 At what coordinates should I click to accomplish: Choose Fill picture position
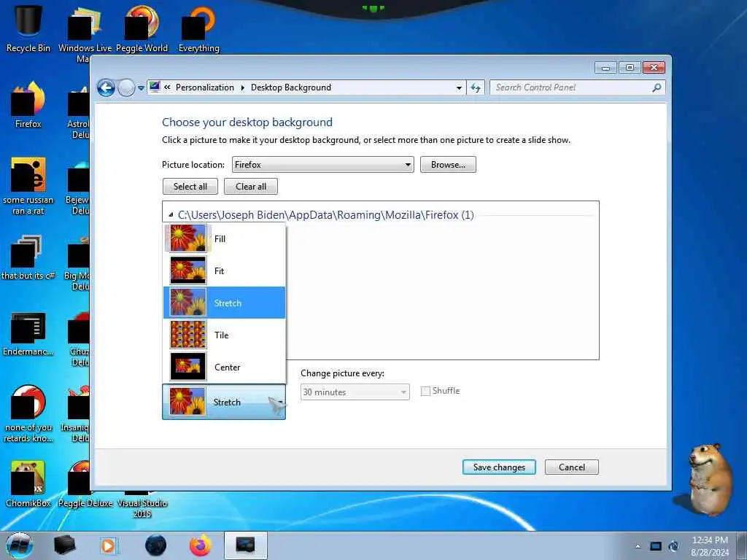click(225, 238)
